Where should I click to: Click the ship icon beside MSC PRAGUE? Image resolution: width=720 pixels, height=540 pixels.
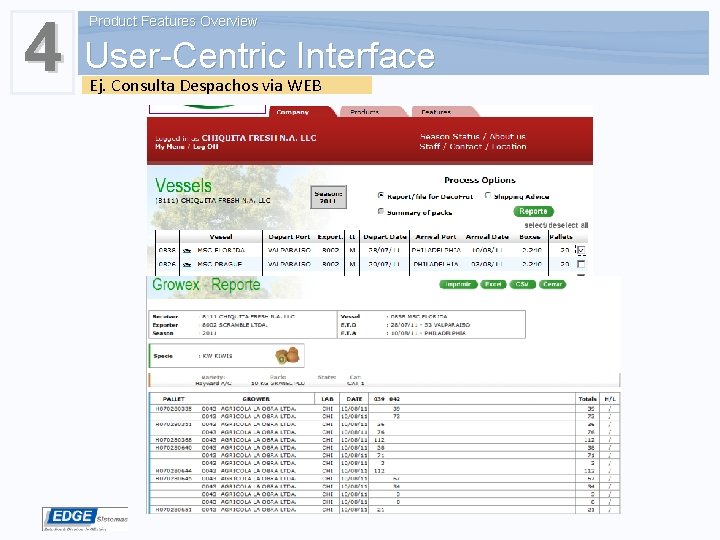pyautogui.click(x=187, y=264)
